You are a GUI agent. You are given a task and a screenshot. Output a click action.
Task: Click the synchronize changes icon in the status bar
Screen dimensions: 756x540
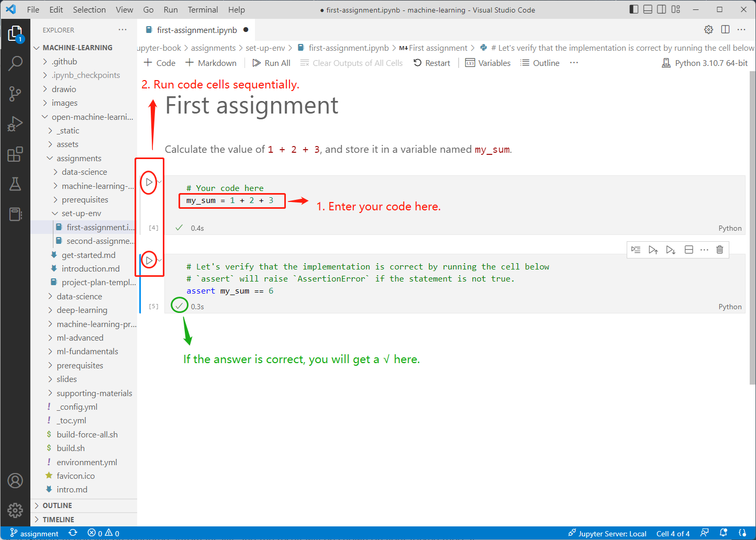click(x=73, y=533)
